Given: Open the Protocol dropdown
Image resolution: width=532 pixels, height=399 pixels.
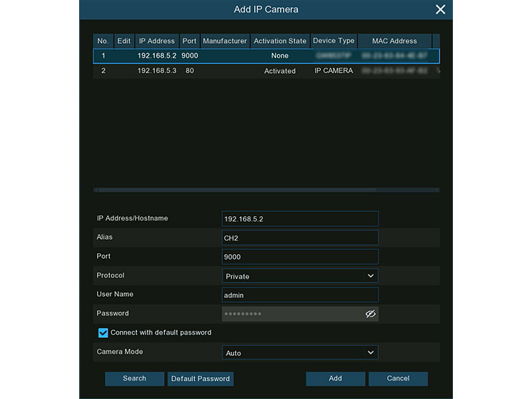Looking at the screenshot, I should click(371, 275).
